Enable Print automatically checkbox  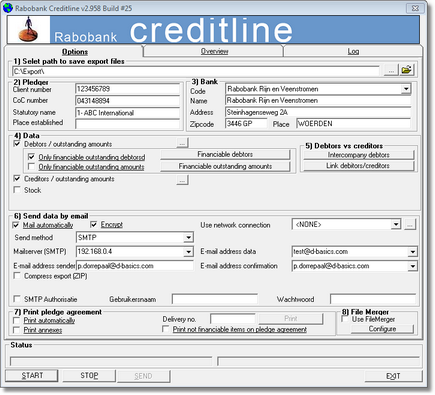(x=16, y=320)
